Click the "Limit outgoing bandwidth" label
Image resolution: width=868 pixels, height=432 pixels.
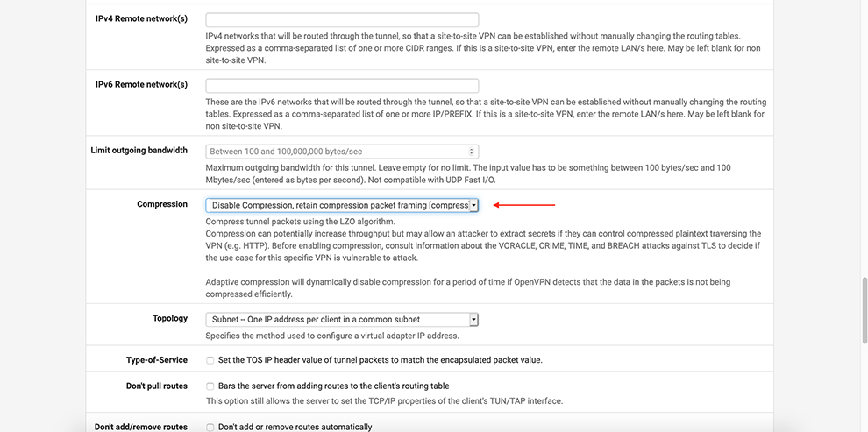139,151
